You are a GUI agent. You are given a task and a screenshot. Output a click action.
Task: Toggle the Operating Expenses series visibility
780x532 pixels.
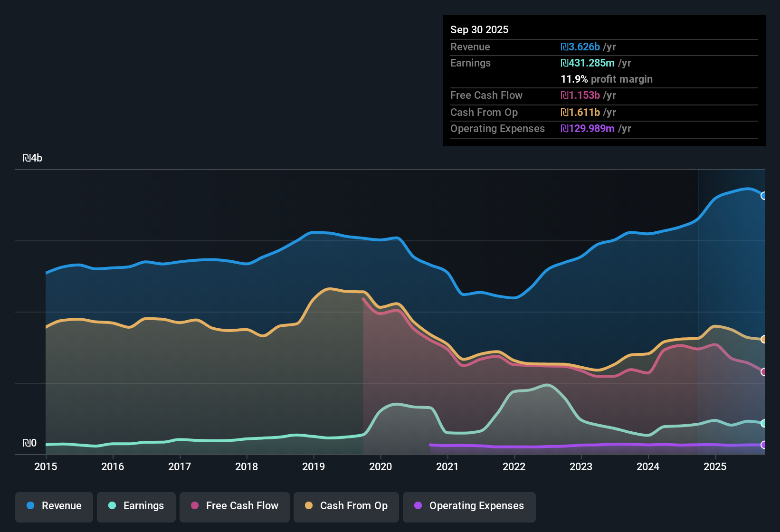point(469,506)
